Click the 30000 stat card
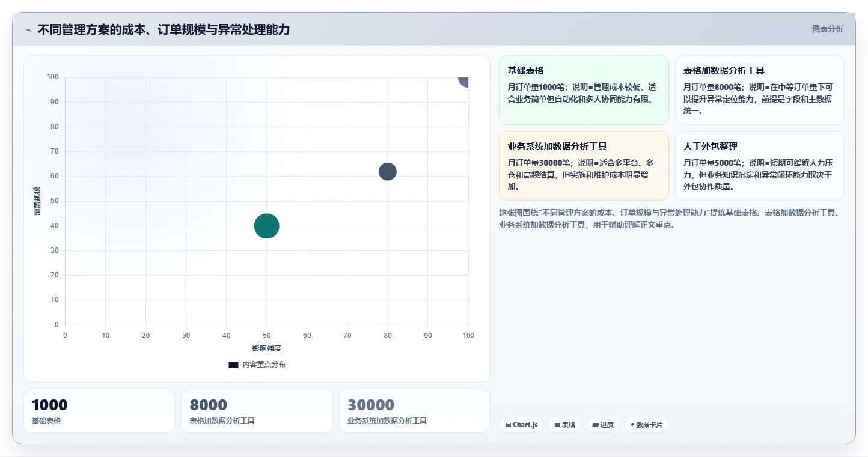868x457 pixels. pos(415,411)
